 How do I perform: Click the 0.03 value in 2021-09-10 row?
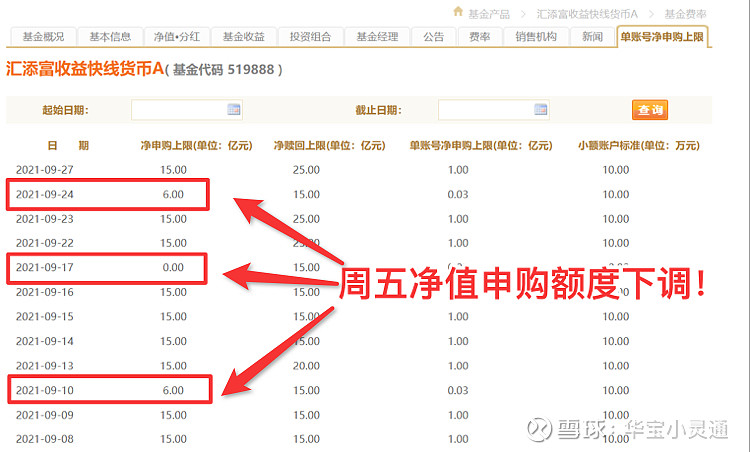click(458, 390)
